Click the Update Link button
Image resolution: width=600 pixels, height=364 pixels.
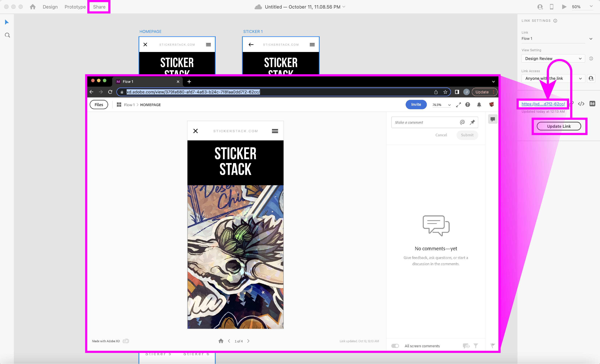(x=559, y=126)
